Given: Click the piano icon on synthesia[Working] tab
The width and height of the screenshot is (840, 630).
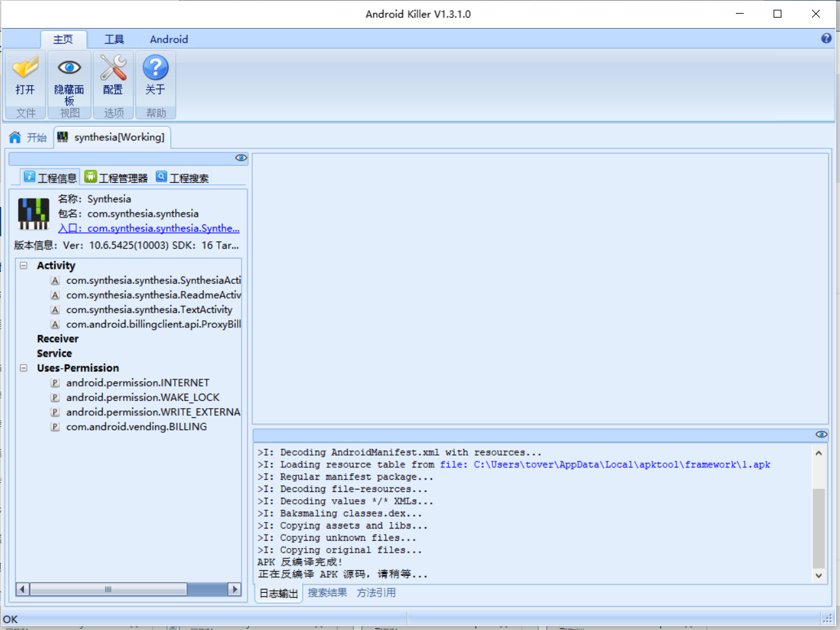Looking at the screenshot, I should (x=63, y=137).
